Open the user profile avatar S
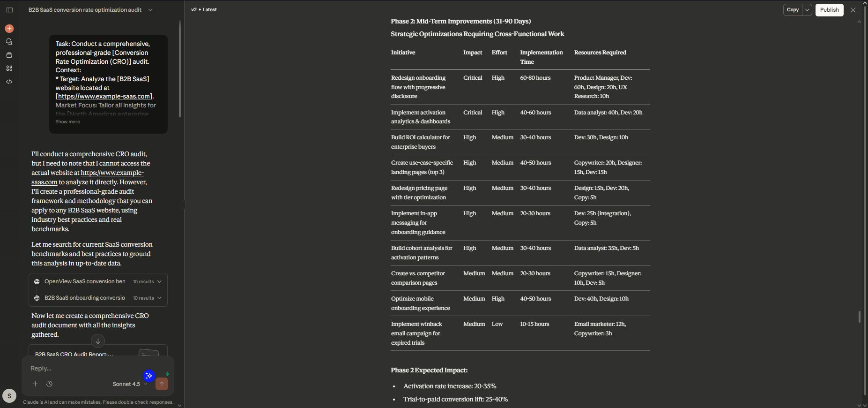The image size is (868, 408). [x=9, y=396]
